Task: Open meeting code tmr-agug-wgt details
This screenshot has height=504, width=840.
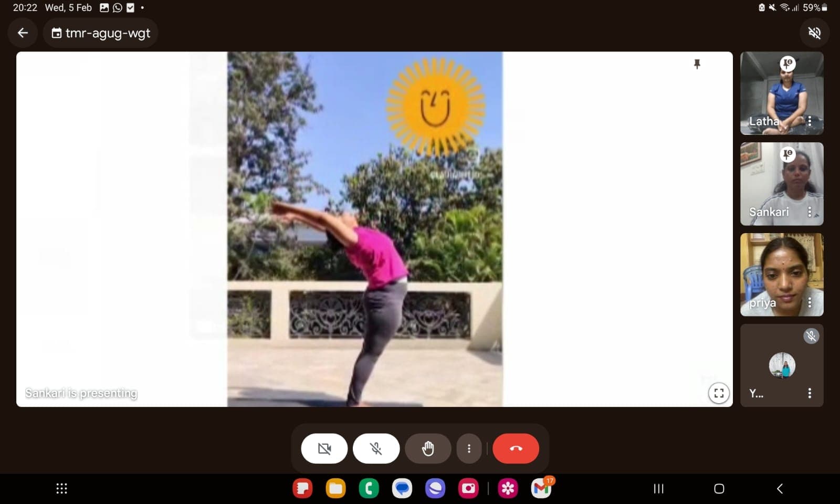Action: click(101, 33)
